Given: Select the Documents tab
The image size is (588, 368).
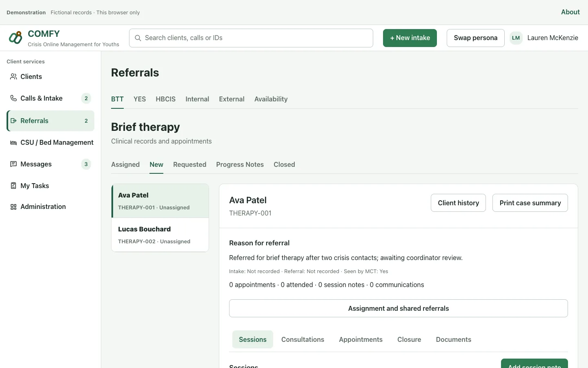Looking at the screenshot, I should click(454, 339).
